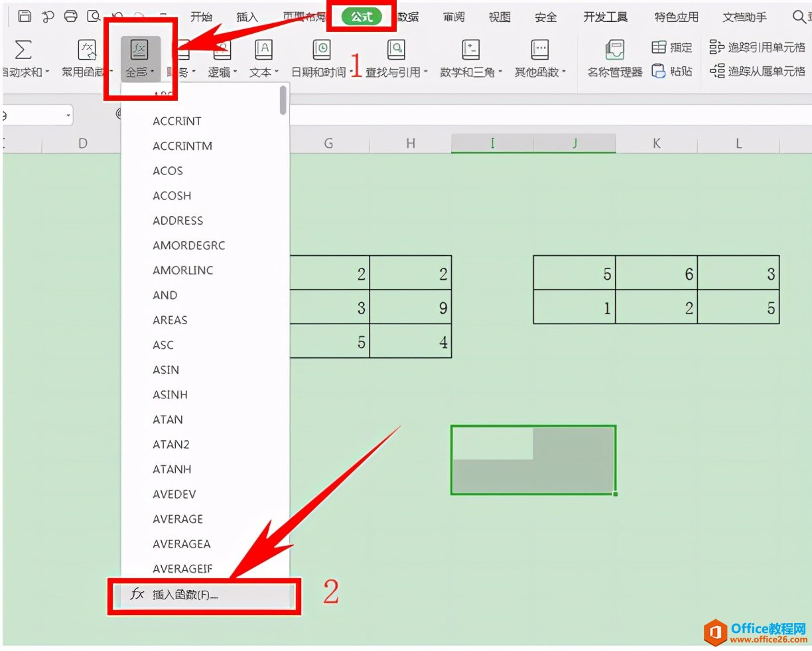Click the Logical functions (逻辑) icon
The height and width of the screenshot is (651, 812).
[222, 50]
